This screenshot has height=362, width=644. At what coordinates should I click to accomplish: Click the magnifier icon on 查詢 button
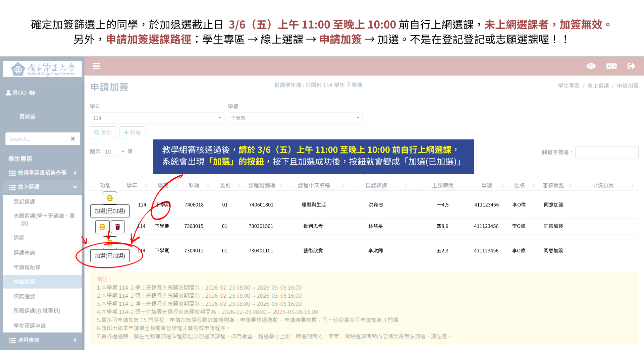(97, 132)
